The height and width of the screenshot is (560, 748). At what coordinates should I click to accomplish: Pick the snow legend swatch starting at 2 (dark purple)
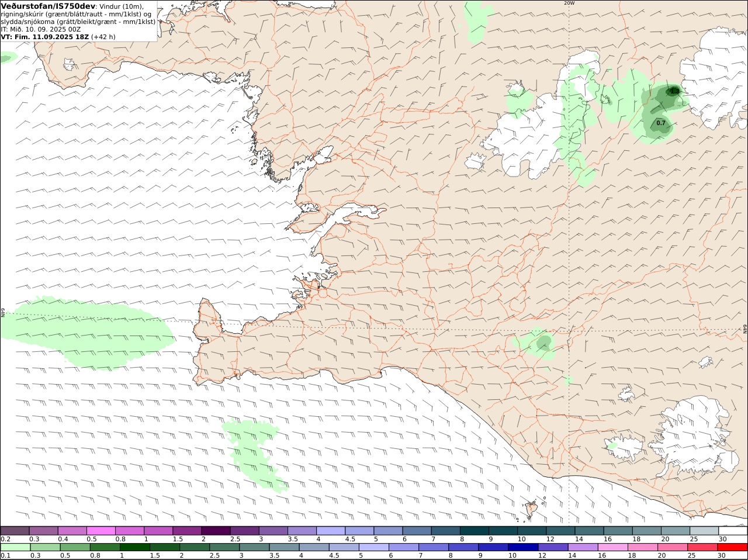pos(216,530)
